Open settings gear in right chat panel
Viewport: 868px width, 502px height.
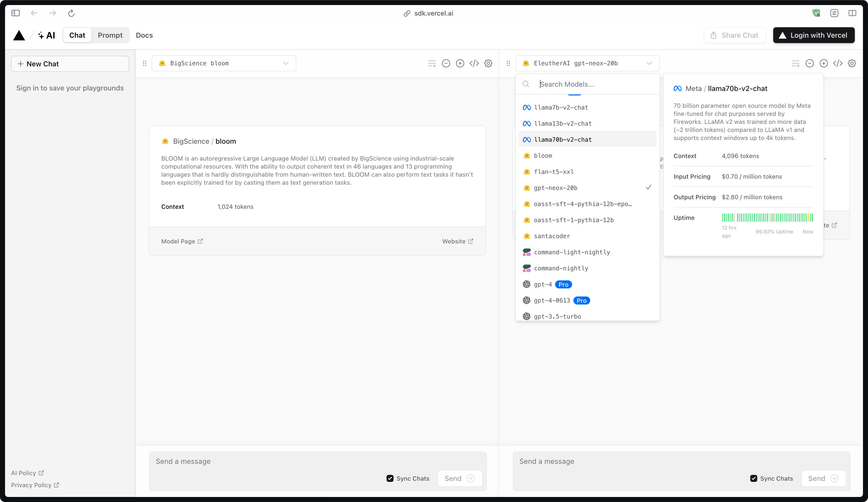[851, 63]
